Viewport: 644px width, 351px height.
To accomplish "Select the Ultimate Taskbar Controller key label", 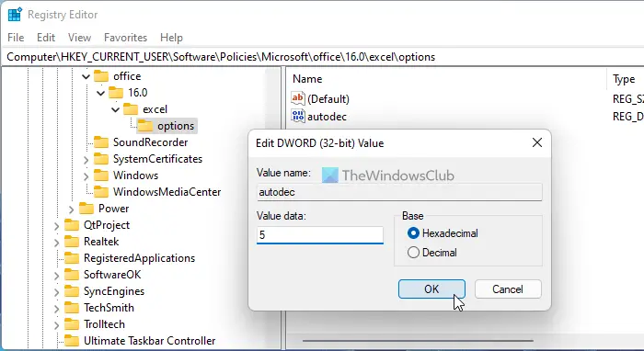I will point(149,340).
